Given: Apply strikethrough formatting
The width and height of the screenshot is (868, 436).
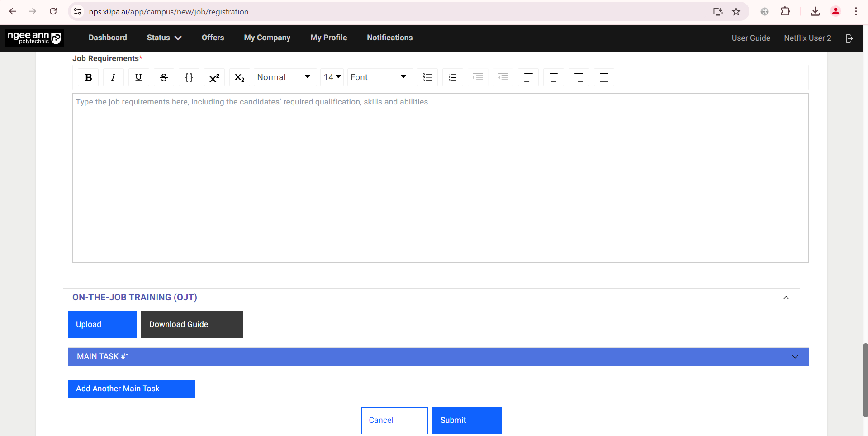Looking at the screenshot, I should pos(164,77).
